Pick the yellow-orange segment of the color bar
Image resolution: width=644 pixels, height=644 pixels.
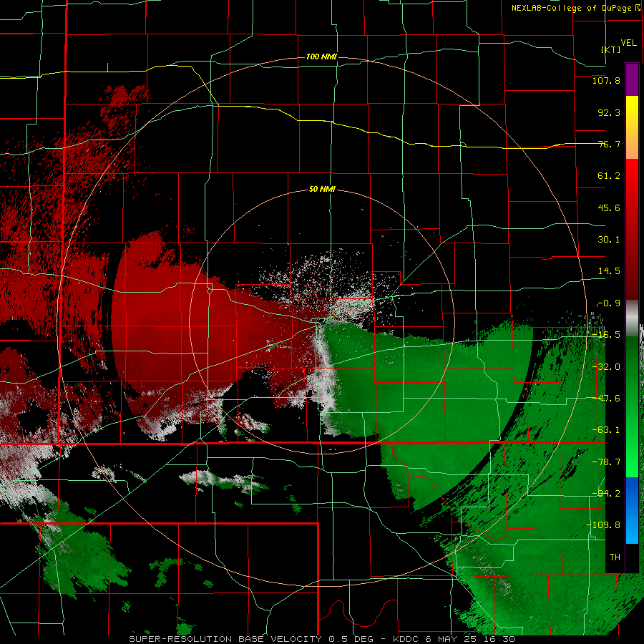tap(632, 127)
